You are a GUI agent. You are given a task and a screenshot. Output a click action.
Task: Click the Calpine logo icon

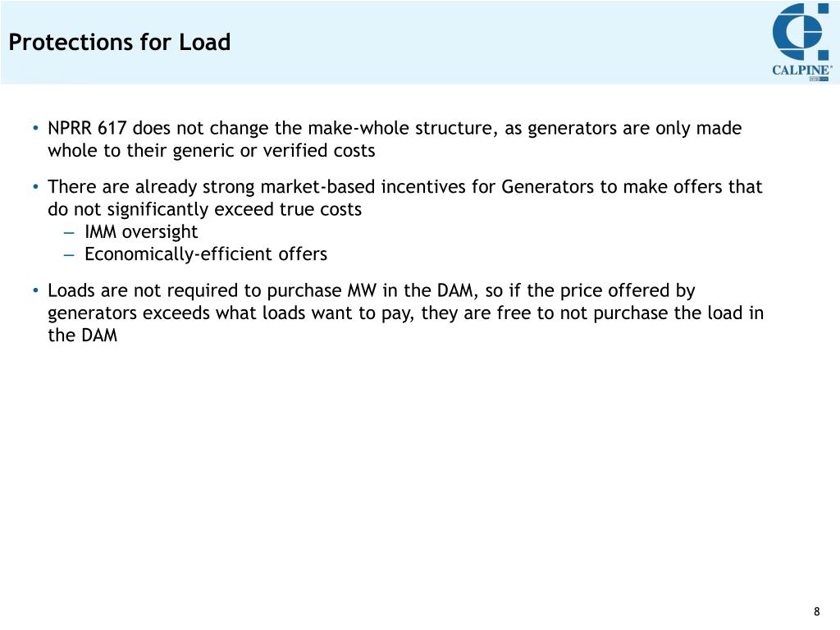[x=801, y=32]
